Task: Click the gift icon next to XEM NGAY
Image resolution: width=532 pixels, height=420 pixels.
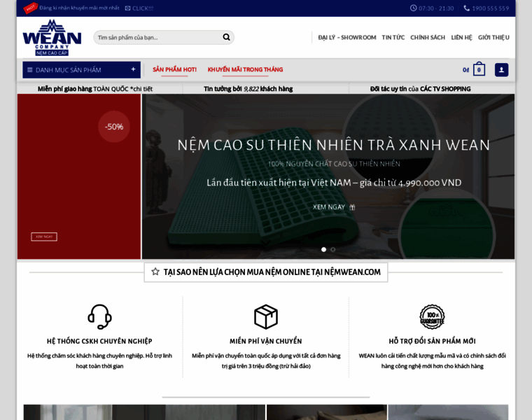Action: pos(352,207)
